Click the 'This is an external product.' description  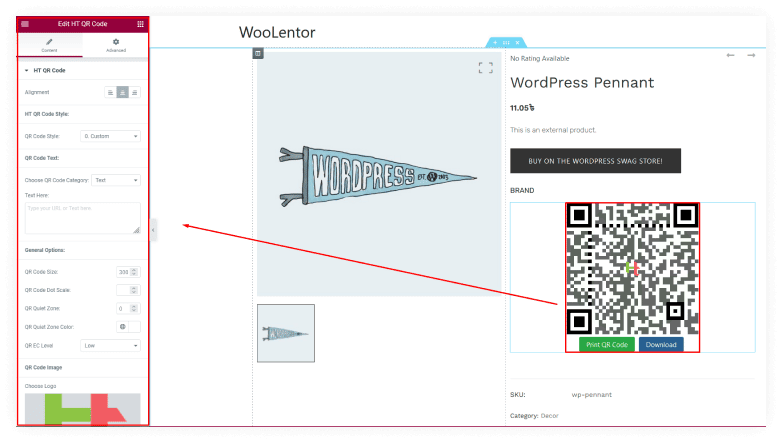click(x=553, y=130)
